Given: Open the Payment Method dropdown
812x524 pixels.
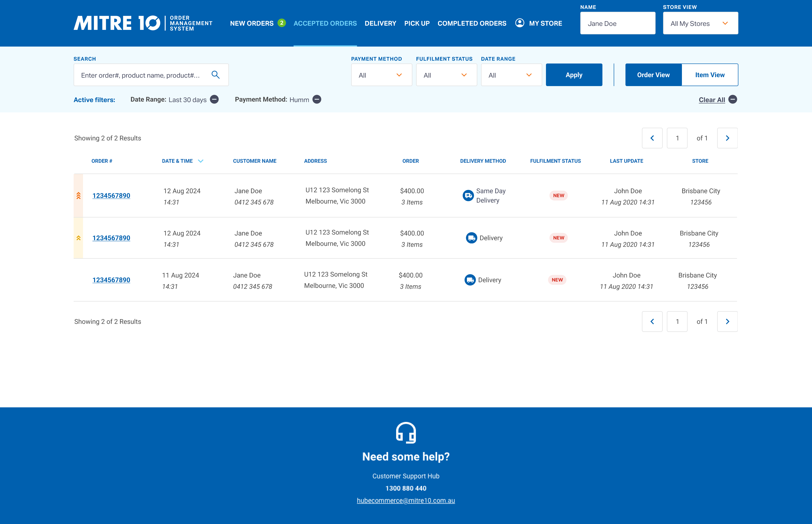Looking at the screenshot, I should pos(381,75).
